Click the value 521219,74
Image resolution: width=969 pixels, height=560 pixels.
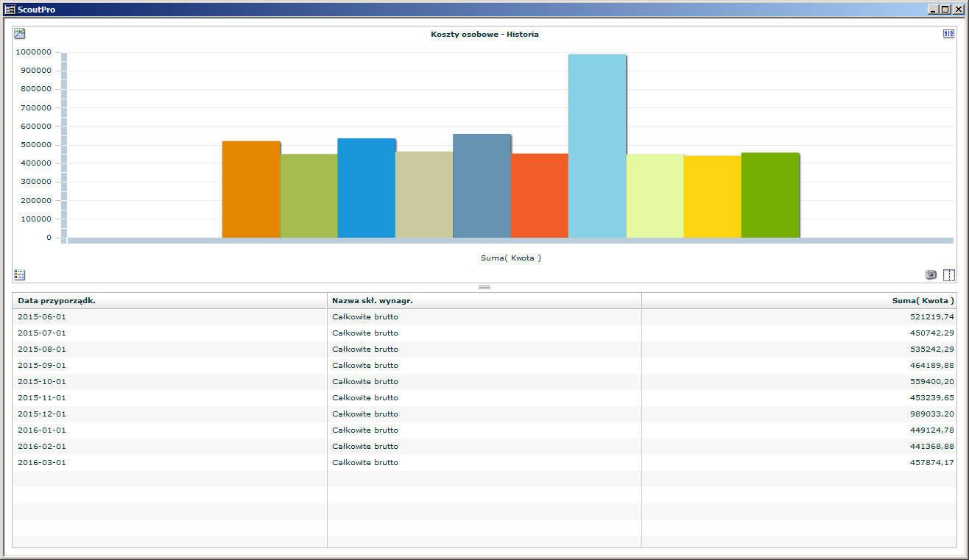(932, 316)
